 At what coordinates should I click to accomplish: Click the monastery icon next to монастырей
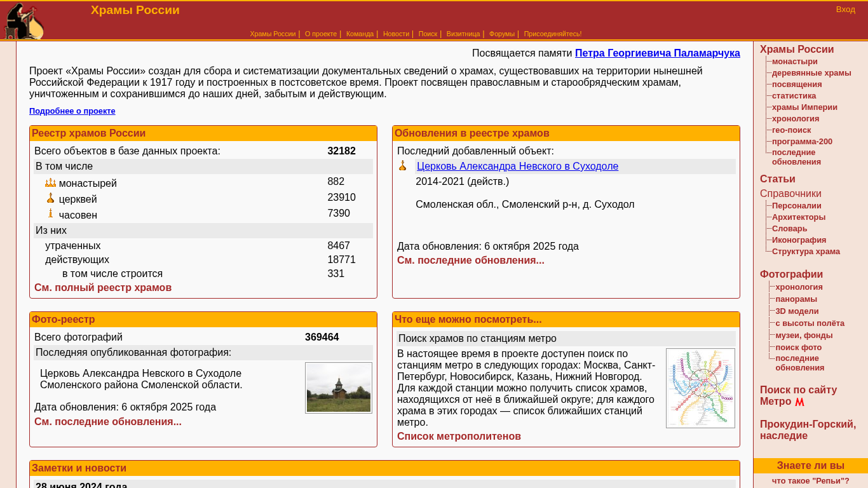click(x=50, y=183)
